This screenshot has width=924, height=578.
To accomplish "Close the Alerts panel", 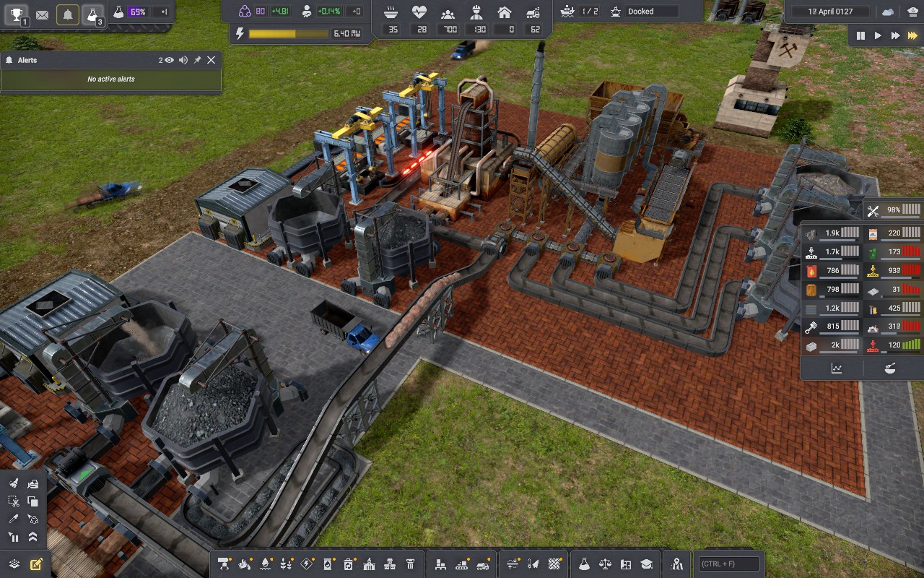I will tap(212, 60).
